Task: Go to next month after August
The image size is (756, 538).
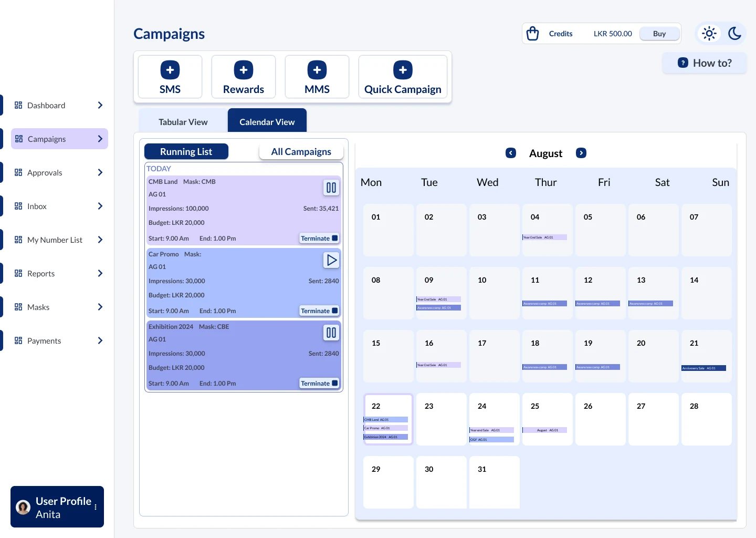Action: [581, 153]
